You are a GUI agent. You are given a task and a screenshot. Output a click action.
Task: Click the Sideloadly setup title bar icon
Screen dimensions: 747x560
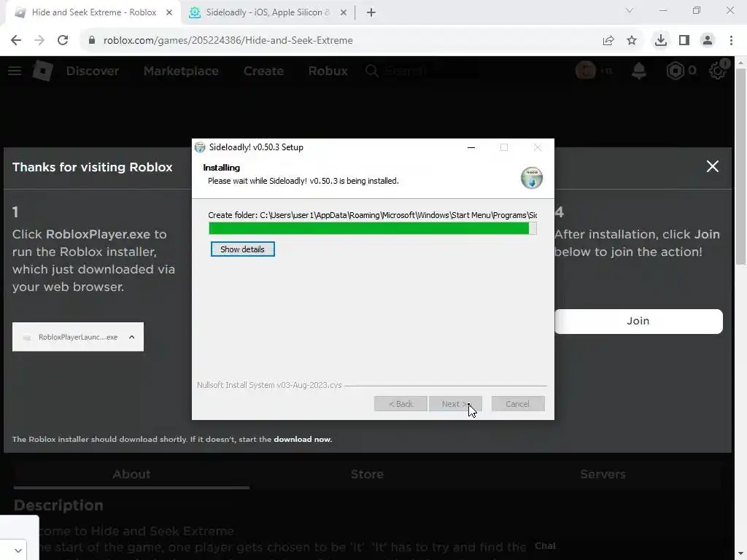tap(200, 147)
